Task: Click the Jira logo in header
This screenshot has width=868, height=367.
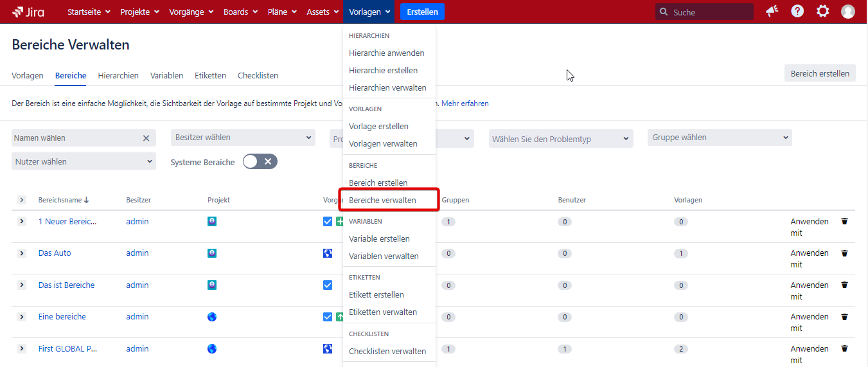Action: tap(28, 12)
